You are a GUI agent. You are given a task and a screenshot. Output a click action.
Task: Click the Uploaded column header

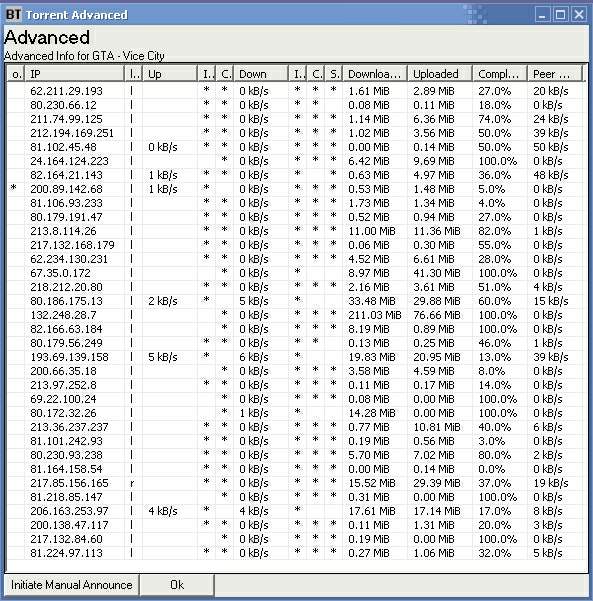click(440, 74)
